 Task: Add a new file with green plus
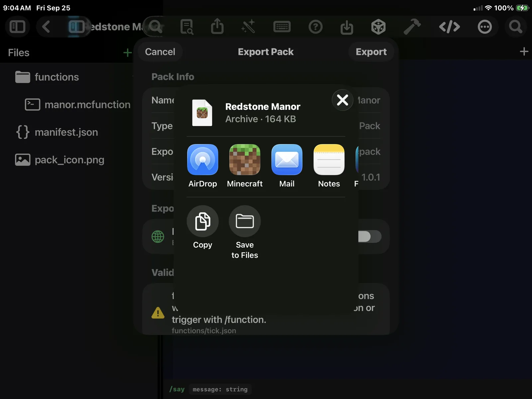[127, 53]
